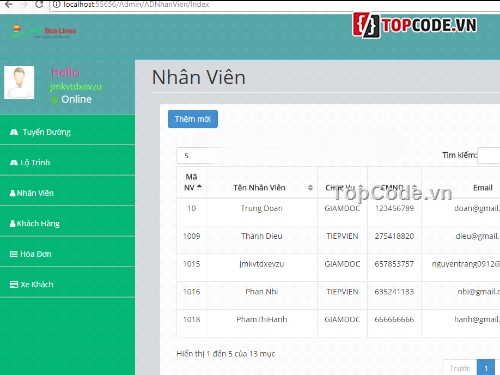This screenshot has width=500, height=375.
Task: Click employee ID 1015
Action: tap(192, 264)
